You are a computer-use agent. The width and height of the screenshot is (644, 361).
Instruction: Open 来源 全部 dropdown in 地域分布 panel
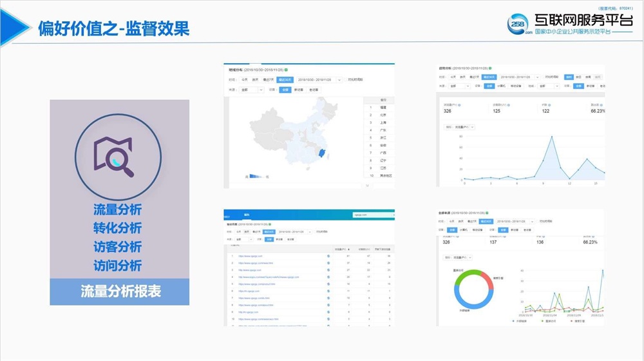(251, 90)
